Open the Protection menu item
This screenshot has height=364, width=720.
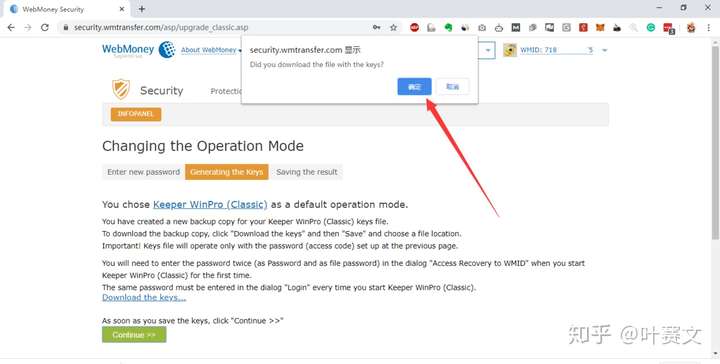(x=226, y=91)
